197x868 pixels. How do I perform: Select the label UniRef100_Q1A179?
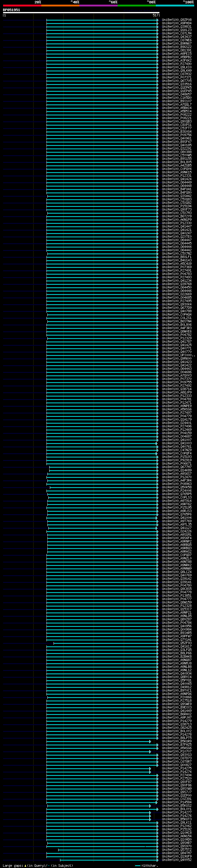(x=177, y=419)
